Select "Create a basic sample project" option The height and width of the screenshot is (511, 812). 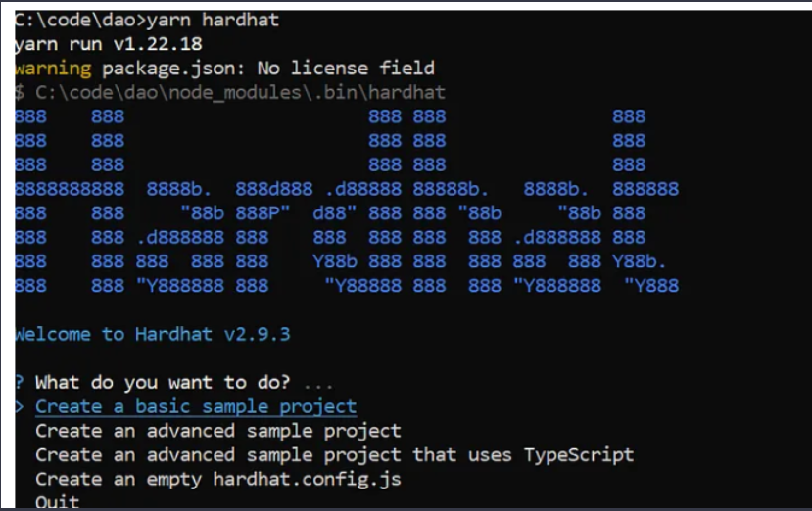196,407
